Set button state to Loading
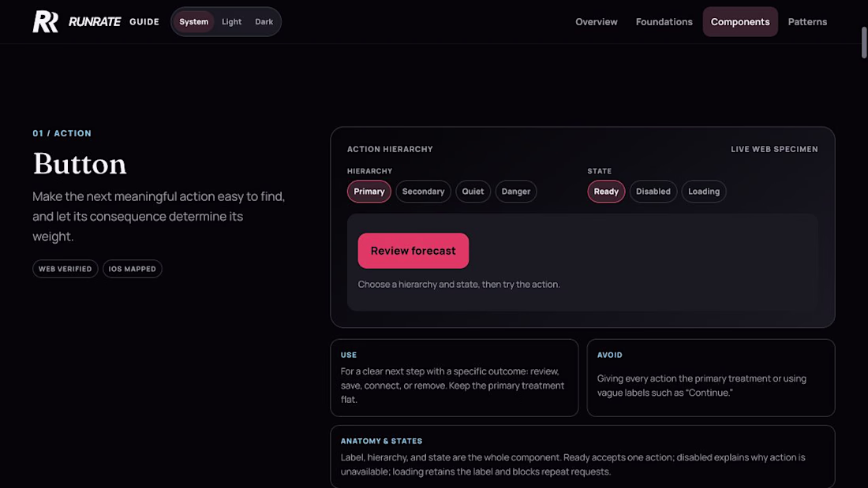The height and width of the screenshot is (488, 868). [x=704, y=192]
